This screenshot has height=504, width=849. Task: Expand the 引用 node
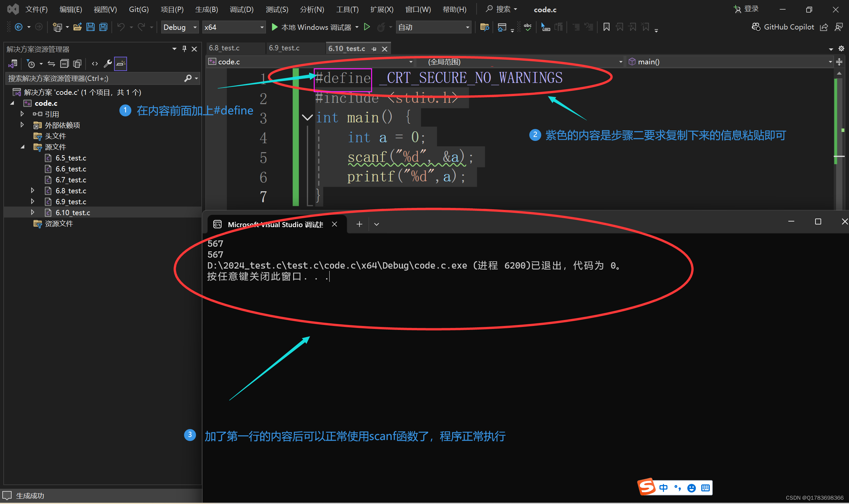pos(22,114)
